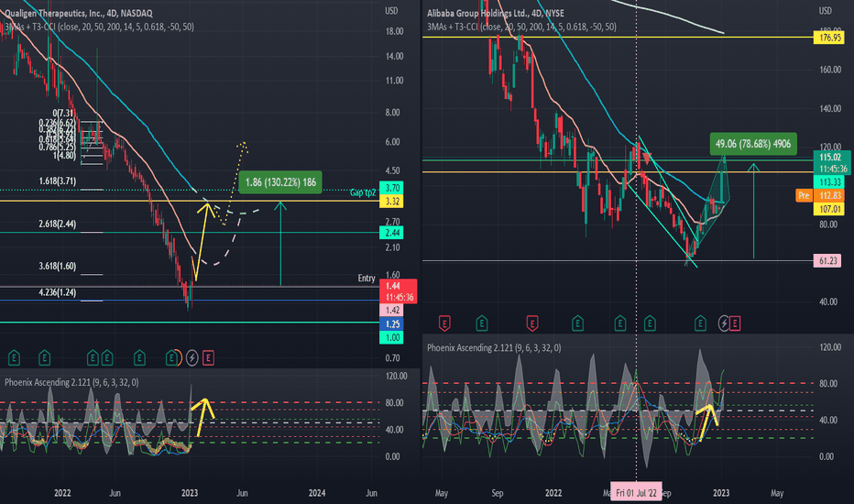This screenshot has height=504, width=854.
Task: Select the Alibaba Group Holdings chart title
Action: point(495,13)
